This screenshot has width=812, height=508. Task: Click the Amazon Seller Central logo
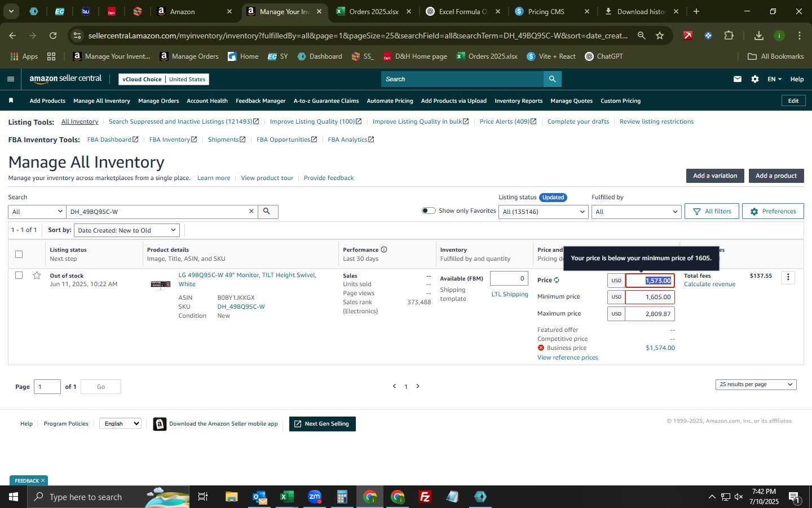click(65, 79)
